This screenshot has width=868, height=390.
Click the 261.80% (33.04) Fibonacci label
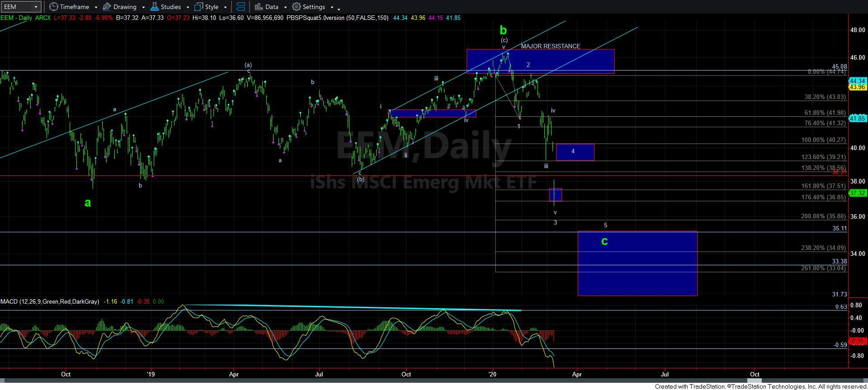click(x=823, y=268)
